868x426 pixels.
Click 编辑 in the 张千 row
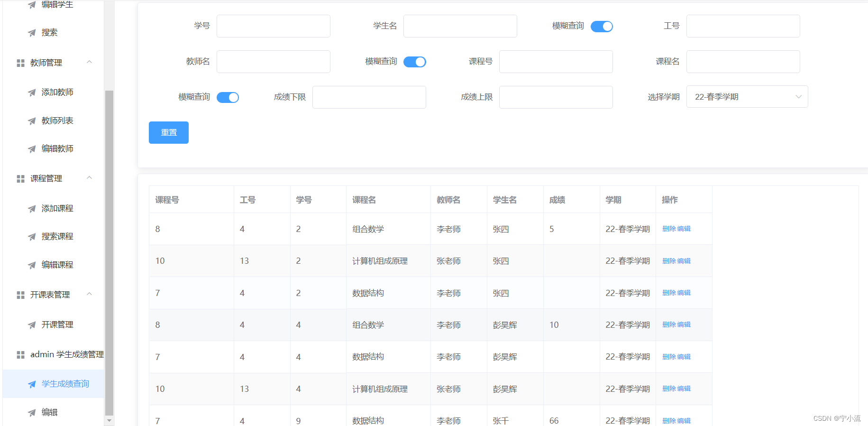pyautogui.click(x=684, y=421)
